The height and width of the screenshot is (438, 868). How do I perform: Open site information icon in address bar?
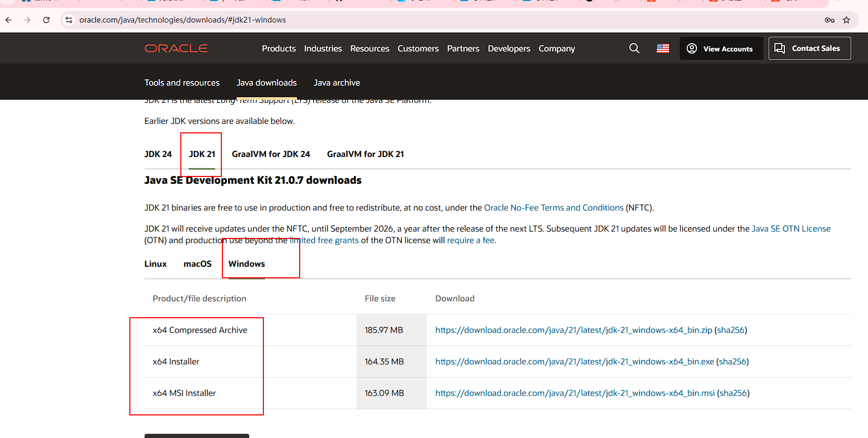(x=68, y=20)
